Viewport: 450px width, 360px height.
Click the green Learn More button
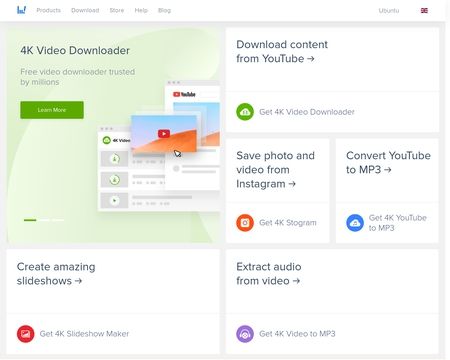click(52, 110)
